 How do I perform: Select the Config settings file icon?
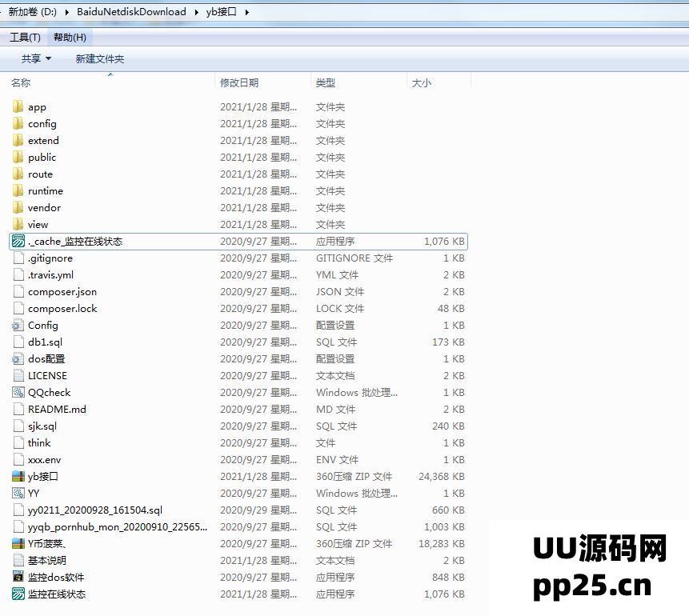(18, 325)
